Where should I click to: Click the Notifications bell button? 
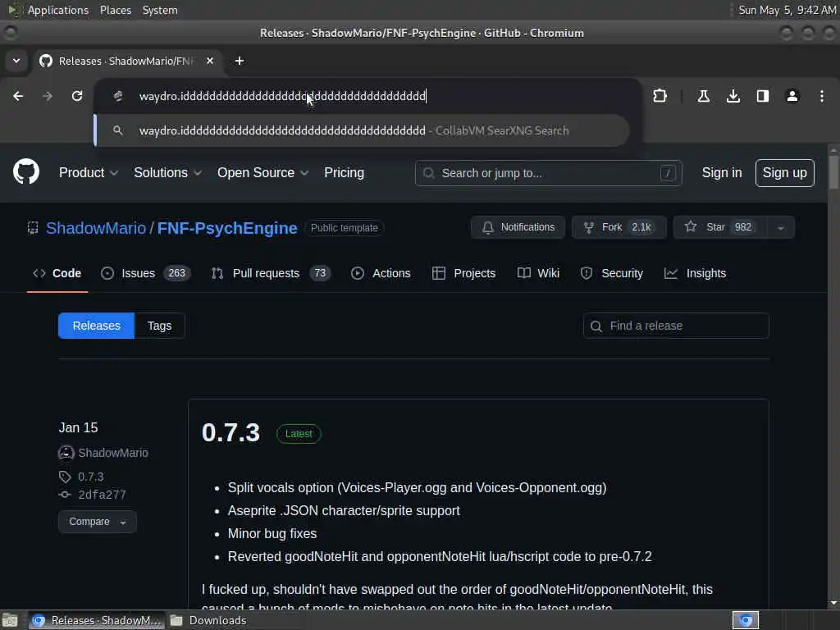click(x=518, y=227)
